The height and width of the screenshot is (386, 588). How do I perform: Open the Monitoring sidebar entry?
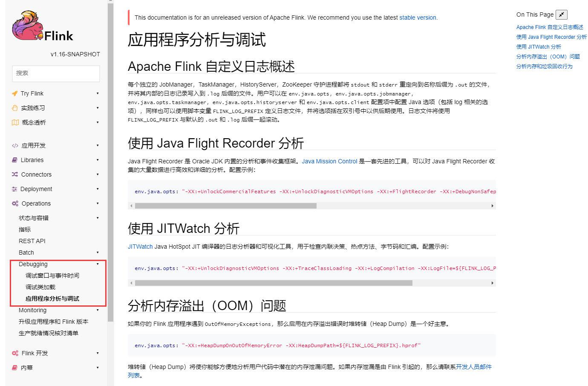pos(32,310)
